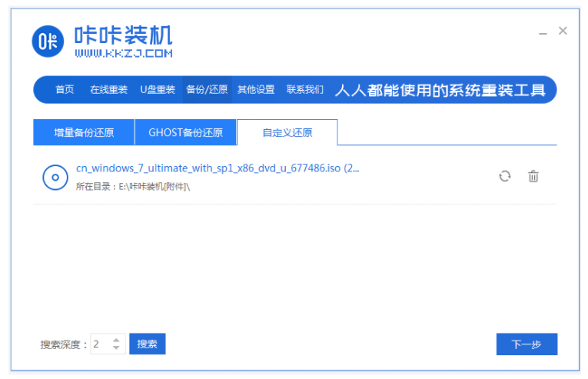The image size is (588, 379).
Task: Open the 首页 menu item
Action: click(x=65, y=90)
